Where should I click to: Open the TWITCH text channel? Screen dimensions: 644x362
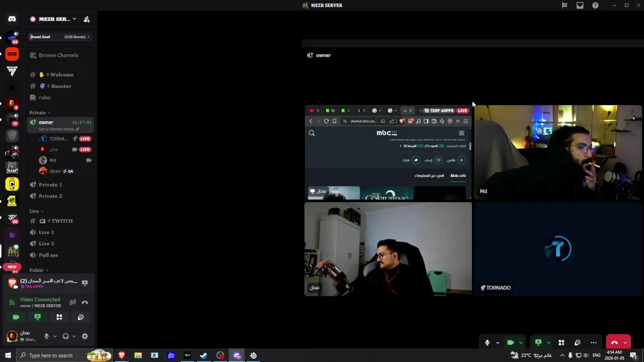point(60,221)
